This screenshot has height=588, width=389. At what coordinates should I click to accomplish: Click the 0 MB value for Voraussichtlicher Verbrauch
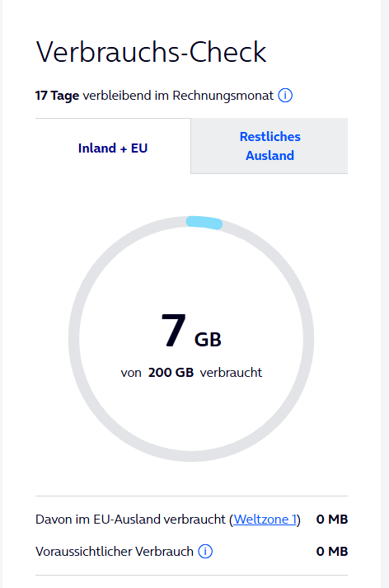(x=332, y=551)
